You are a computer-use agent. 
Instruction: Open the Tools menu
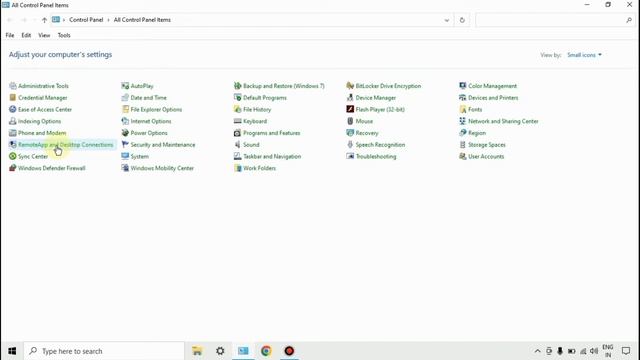point(64,35)
